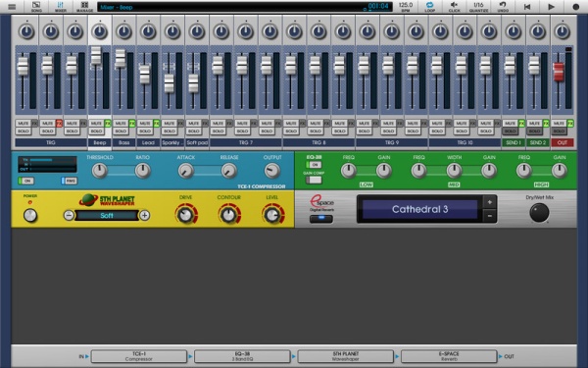The image size is (588, 368).
Task: Open the Song view icon
Action: tap(36, 7)
